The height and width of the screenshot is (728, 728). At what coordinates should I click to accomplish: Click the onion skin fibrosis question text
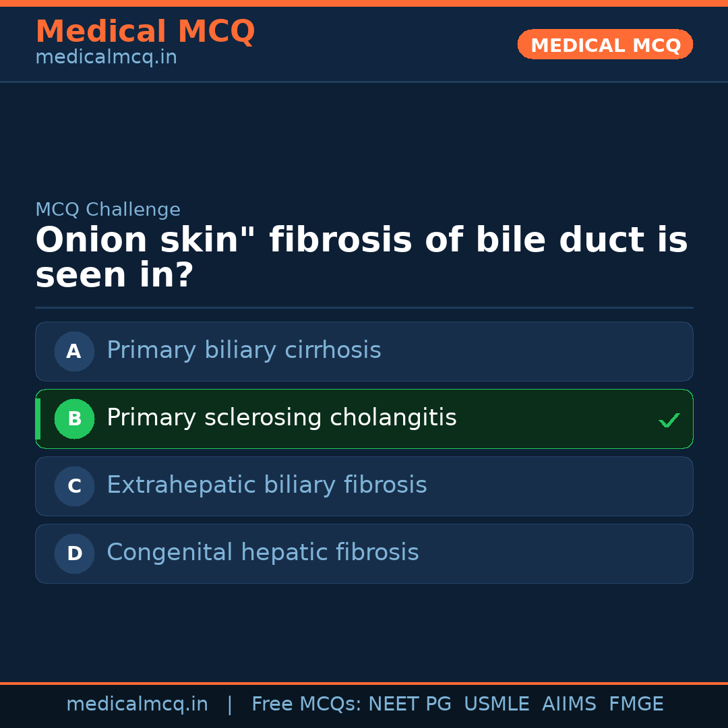coord(361,258)
